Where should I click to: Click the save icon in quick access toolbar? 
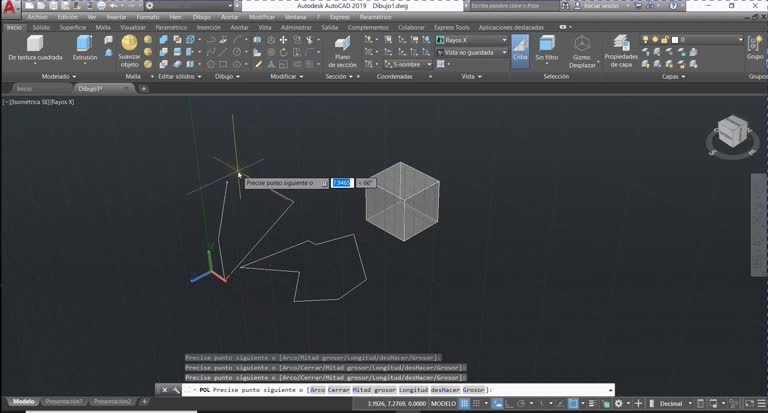(x=53, y=6)
